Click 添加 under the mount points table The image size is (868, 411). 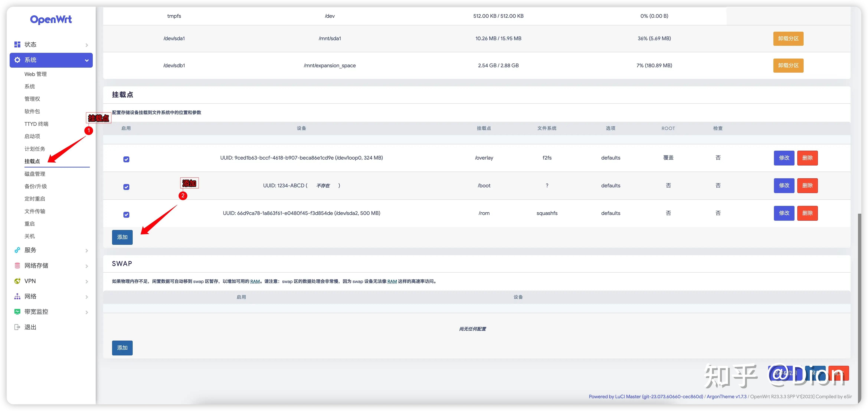[x=122, y=237]
